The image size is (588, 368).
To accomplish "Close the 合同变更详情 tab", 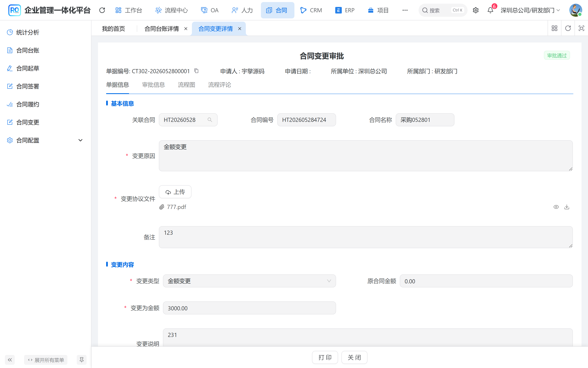I will click(239, 29).
